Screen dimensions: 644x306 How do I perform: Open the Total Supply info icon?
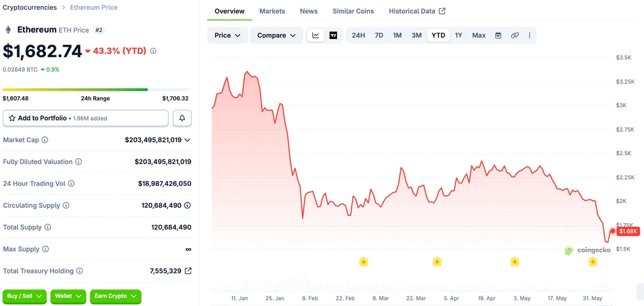48,227
